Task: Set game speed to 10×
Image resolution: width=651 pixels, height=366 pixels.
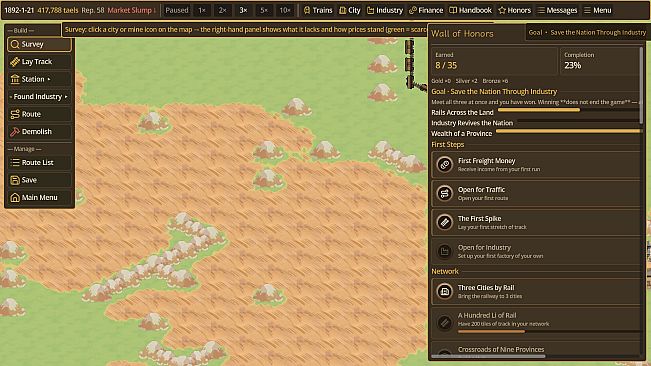Action: click(285, 10)
